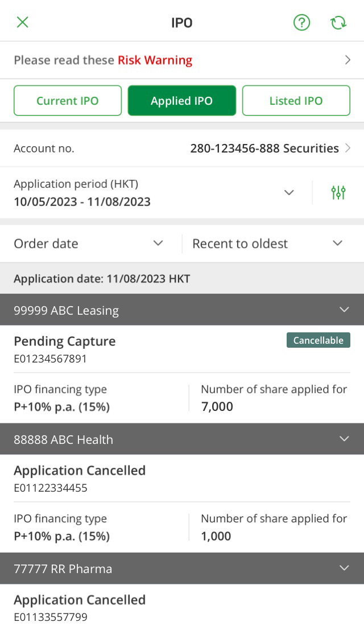Close the IPO screen with the X icon
The height and width of the screenshot is (626, 364).
[22, 22]
